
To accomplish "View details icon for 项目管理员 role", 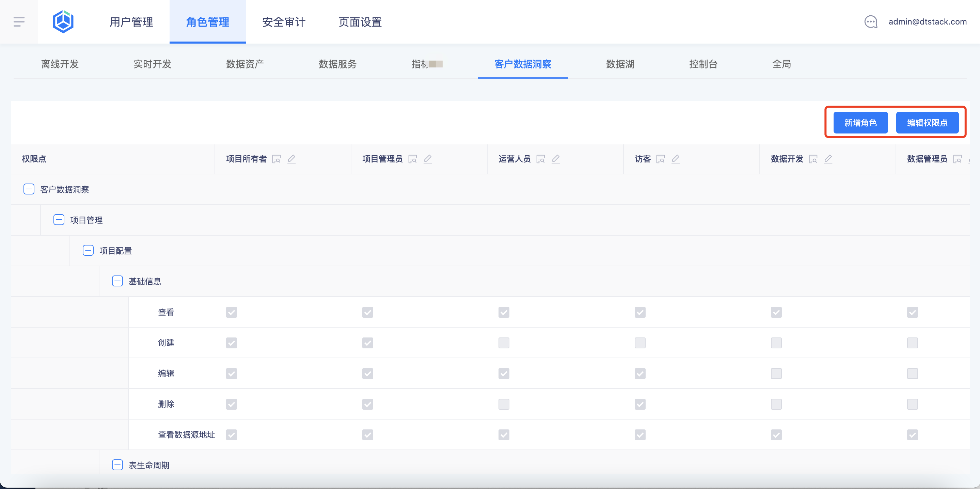I will (413, 159).
